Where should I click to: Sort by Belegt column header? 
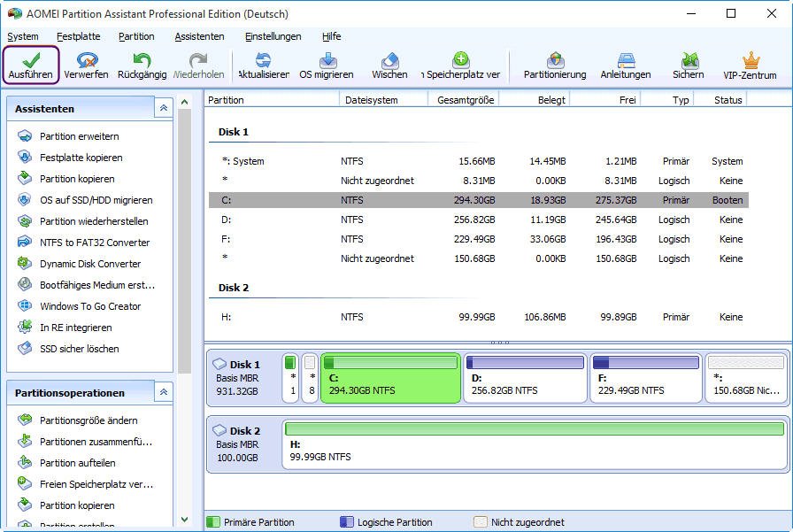(x=535, y=100)
